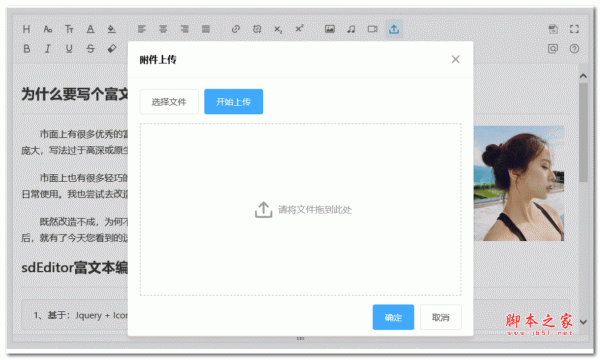Align text right

point(184,29)
